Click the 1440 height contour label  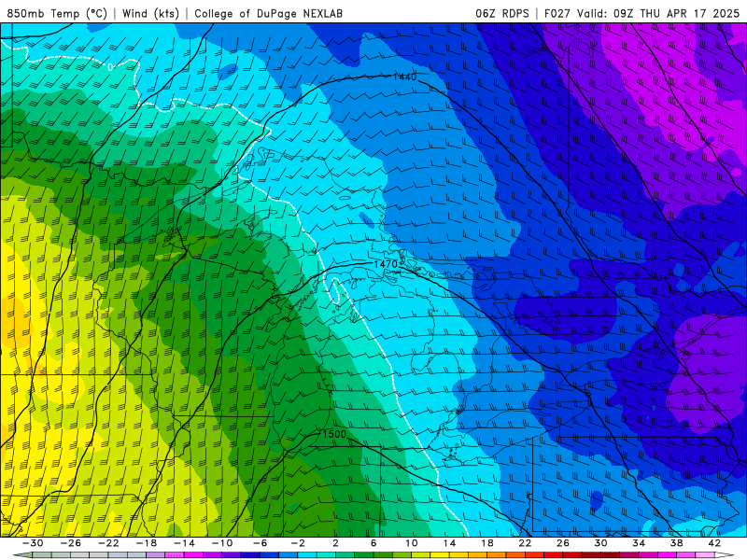pos(405,77)
